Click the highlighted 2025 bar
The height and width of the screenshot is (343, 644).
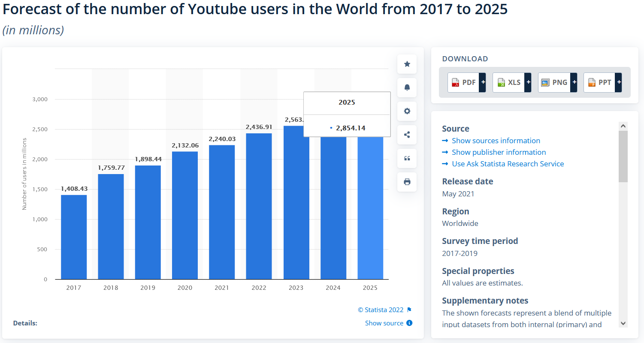[x=370, y=208]
